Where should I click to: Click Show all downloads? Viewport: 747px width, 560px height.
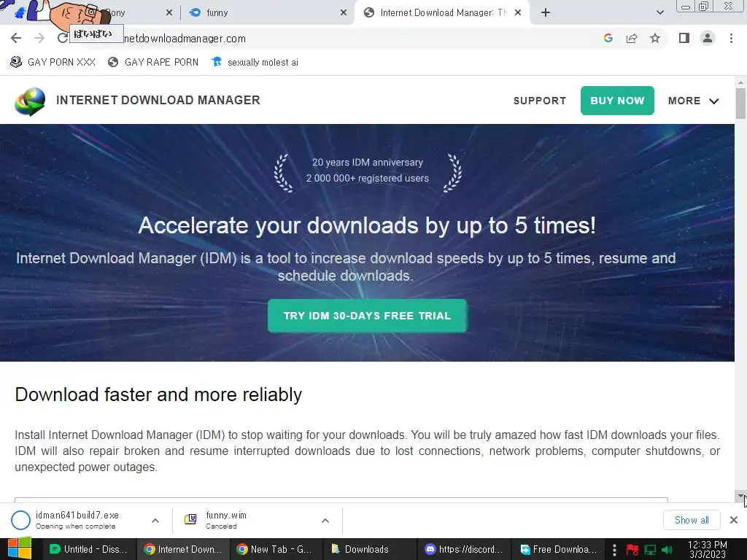click(x=692, y=520)
